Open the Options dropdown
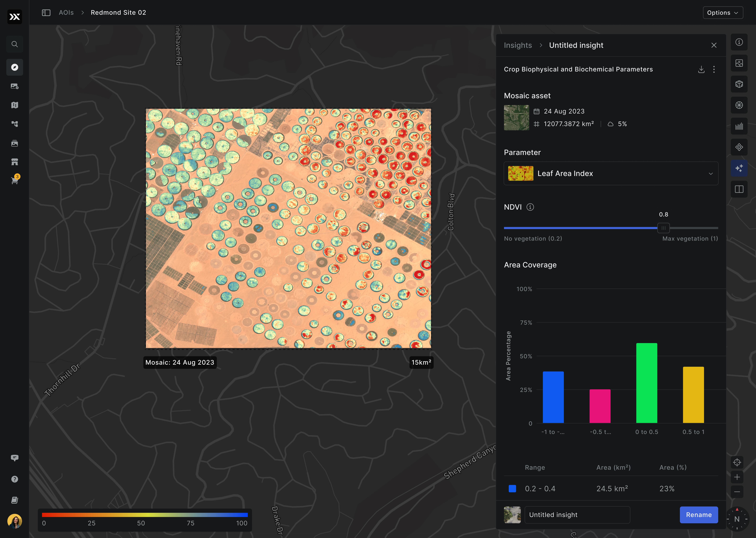This screenshot has height=538, width=756. (723, 13)
